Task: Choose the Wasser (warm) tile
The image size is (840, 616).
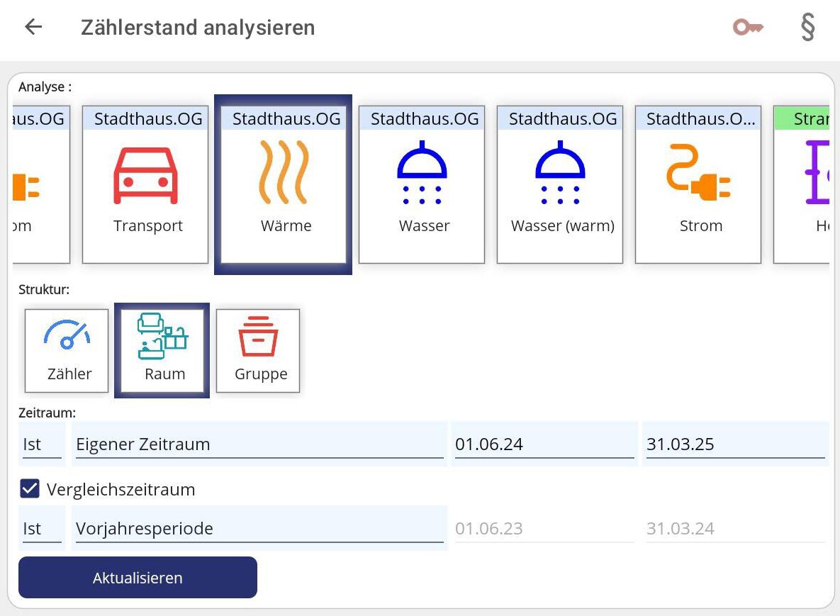Action: click(x=560, y=185)
